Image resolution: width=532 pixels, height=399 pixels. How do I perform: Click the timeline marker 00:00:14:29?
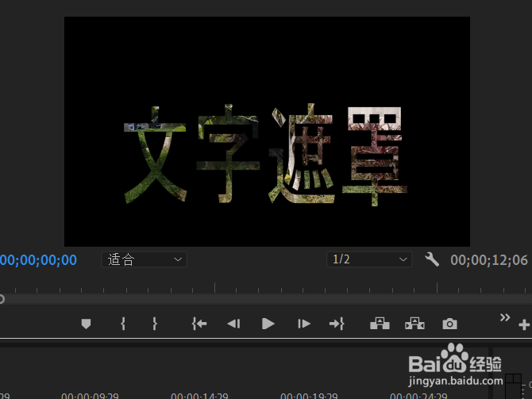click(x=199, y=396)
